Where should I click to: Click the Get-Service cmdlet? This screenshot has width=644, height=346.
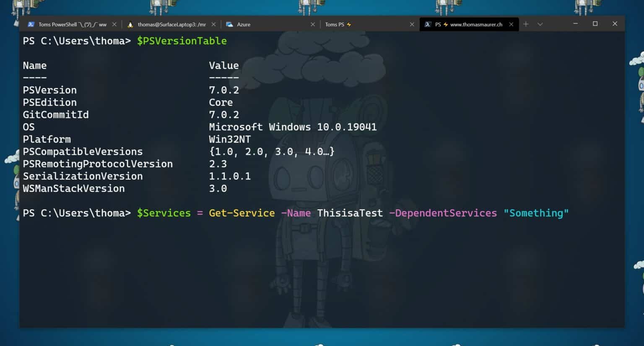pyautogui.click(x=242, y=213)
